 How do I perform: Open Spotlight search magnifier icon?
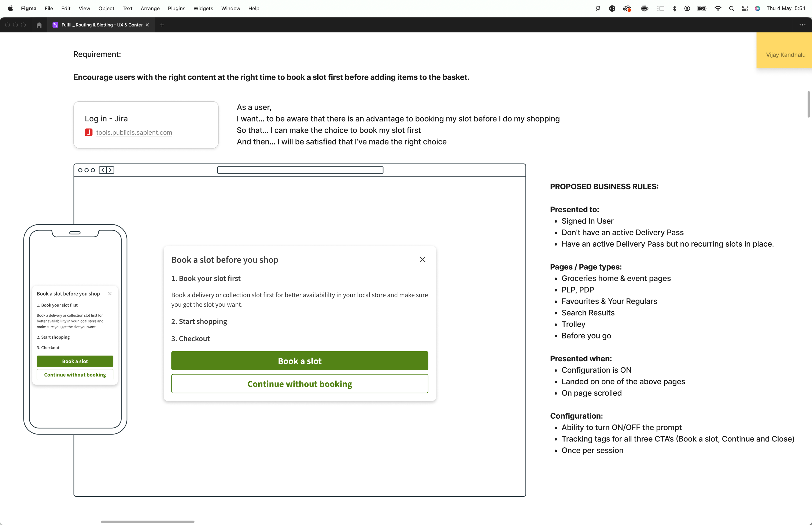731,8
